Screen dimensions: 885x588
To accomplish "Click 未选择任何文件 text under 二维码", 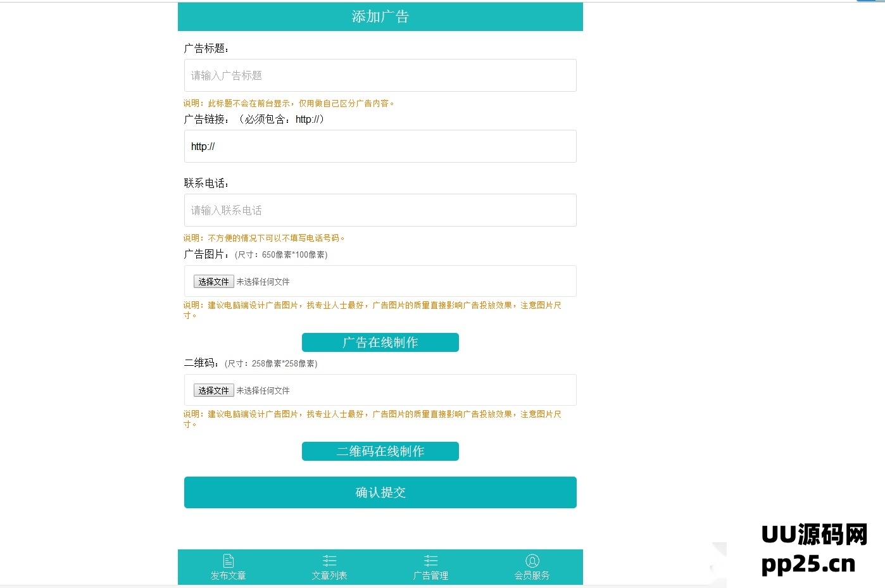I will point(263,391).
